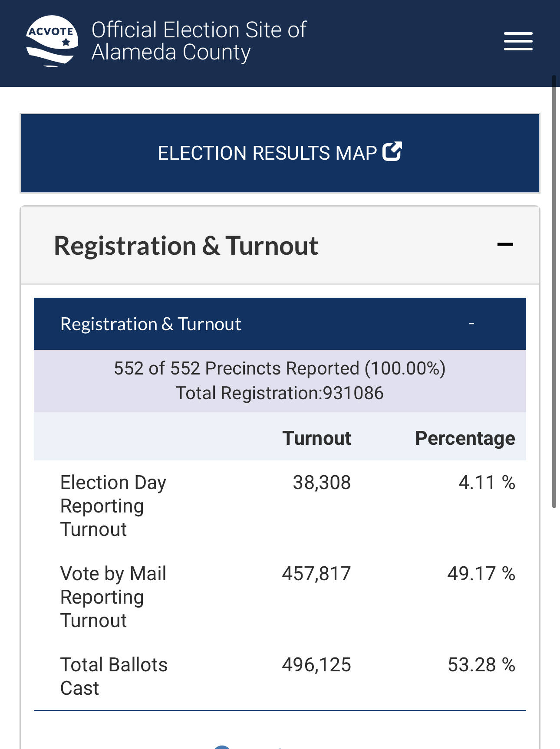Click the 53.28 % total percentage value

(481, 665)
